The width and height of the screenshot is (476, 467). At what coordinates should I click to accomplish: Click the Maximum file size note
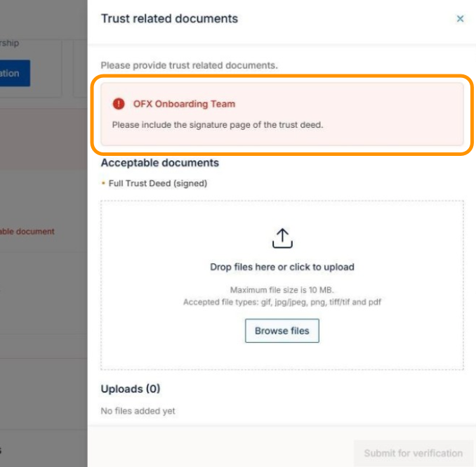tap(282, 290)
